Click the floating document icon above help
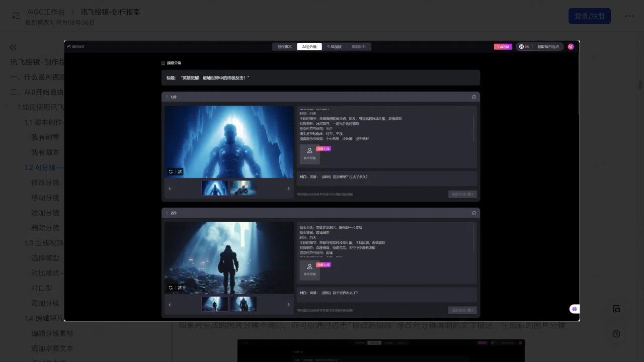The height and width of the screenshot is (362, 644). tap(616, 309)
